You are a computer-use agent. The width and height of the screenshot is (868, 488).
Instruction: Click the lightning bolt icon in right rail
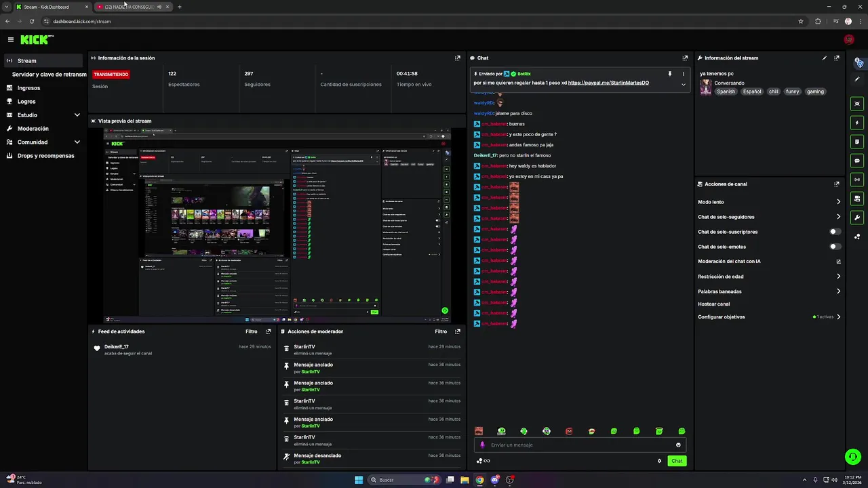pos(858,123)
